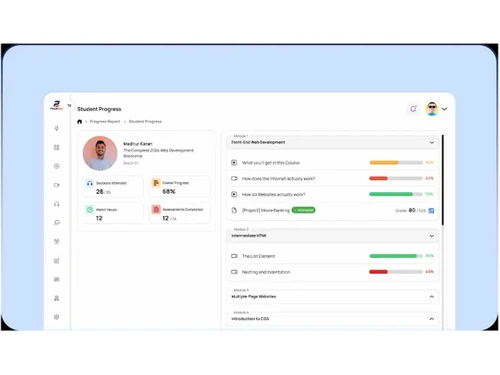Click What you'll get in this Course text
Image resolution: width=500 pixels, height=375 pixels.
(x=271, y=163)
